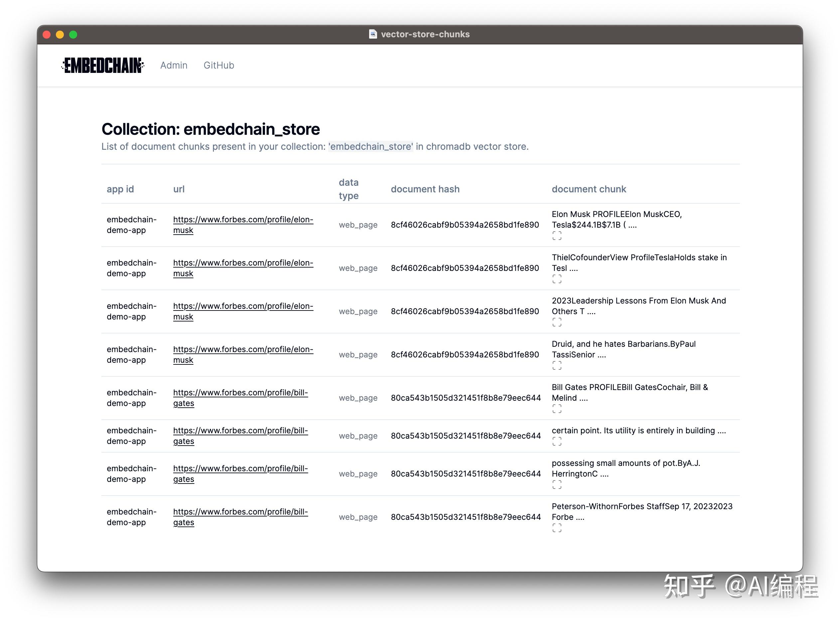Screen dimensions: 840x621
Task: Expand the 'possessing small amounts' chunk icon
Action: pos(557,485)
